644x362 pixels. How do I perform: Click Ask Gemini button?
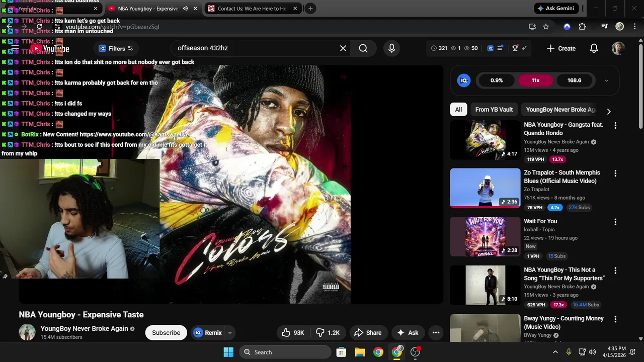click(x=556, y=9)
